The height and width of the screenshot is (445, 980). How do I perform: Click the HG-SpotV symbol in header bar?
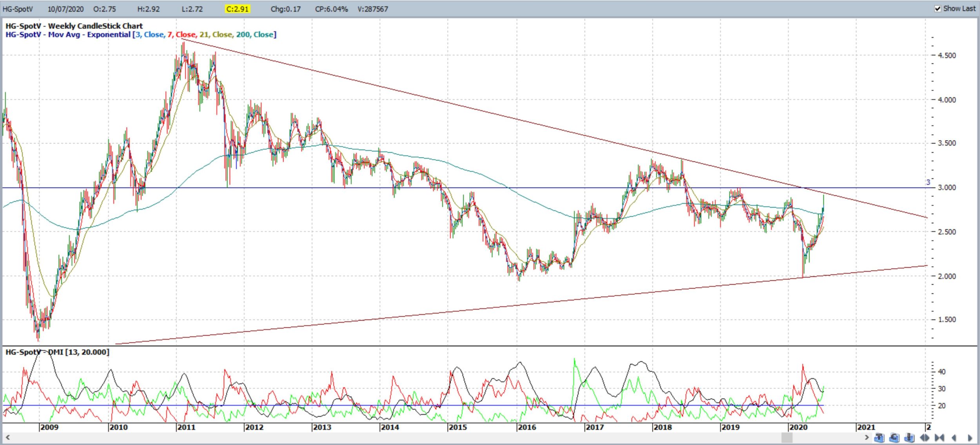18,9
